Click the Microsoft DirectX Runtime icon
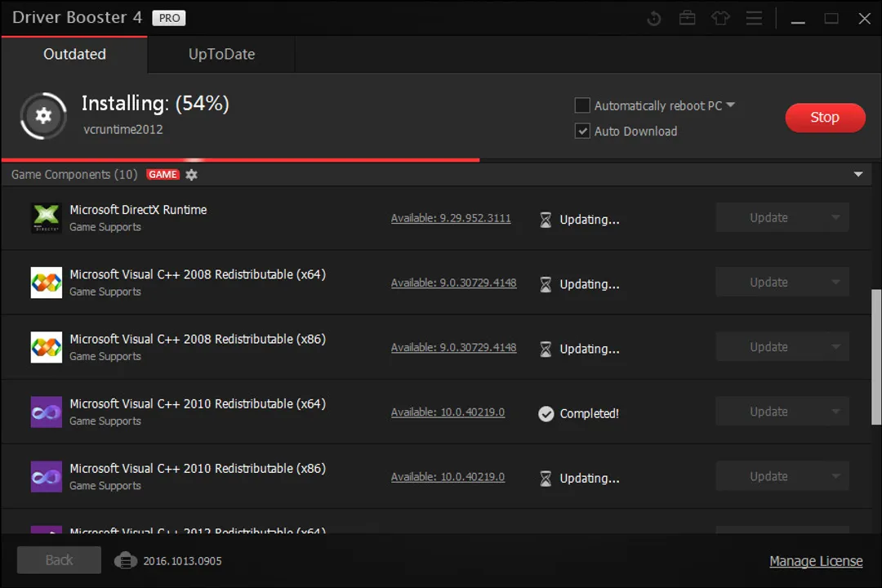 [x=46, y=218]
